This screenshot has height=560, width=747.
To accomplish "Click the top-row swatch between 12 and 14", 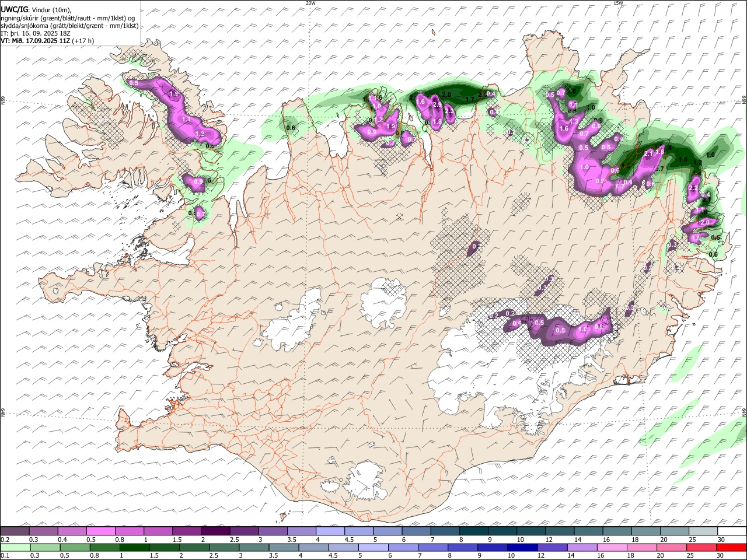I will tap(559, 531).
